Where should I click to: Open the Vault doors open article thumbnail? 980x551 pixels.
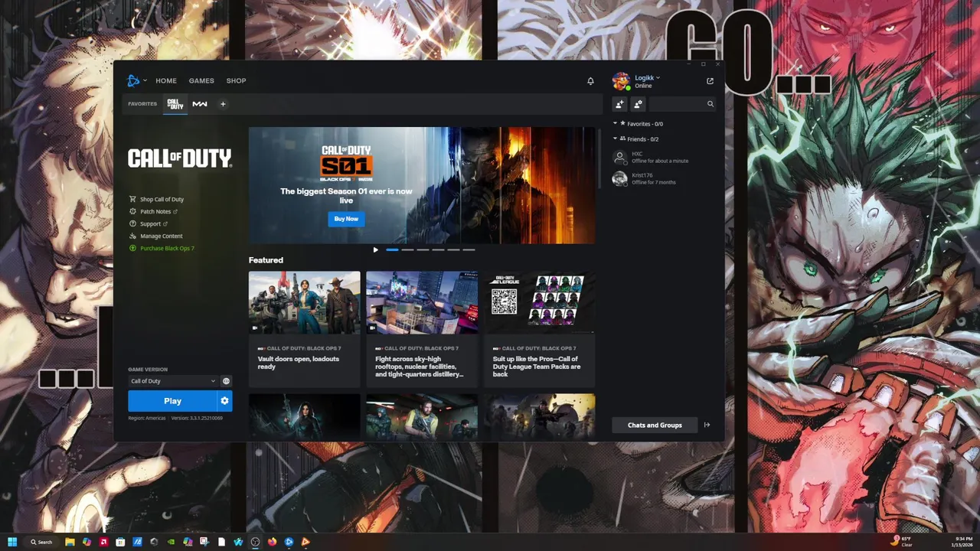(x=304, y=302)
